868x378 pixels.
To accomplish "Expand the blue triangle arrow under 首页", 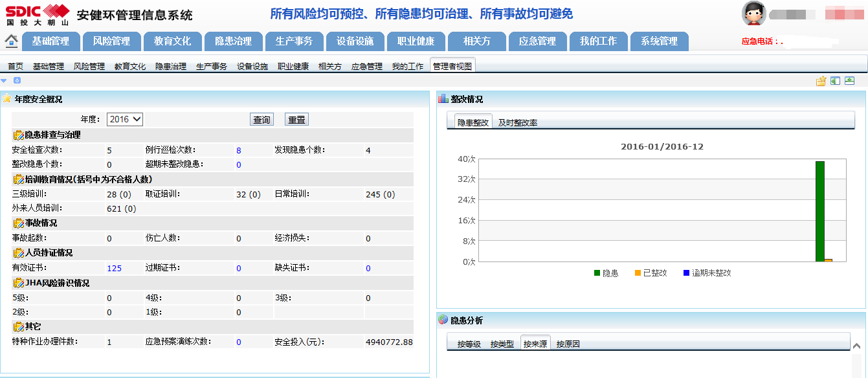I will (x=4, y=80).
